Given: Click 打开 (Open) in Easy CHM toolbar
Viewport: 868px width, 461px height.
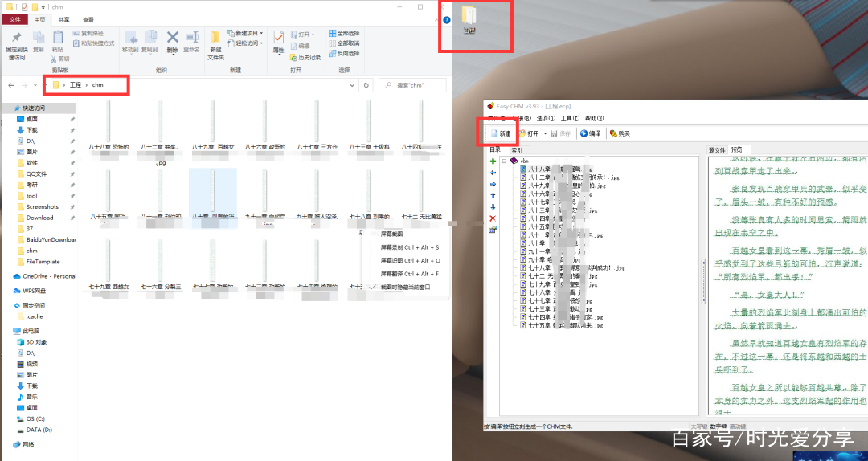Looking at the screenshot, I should pos(529,133).
